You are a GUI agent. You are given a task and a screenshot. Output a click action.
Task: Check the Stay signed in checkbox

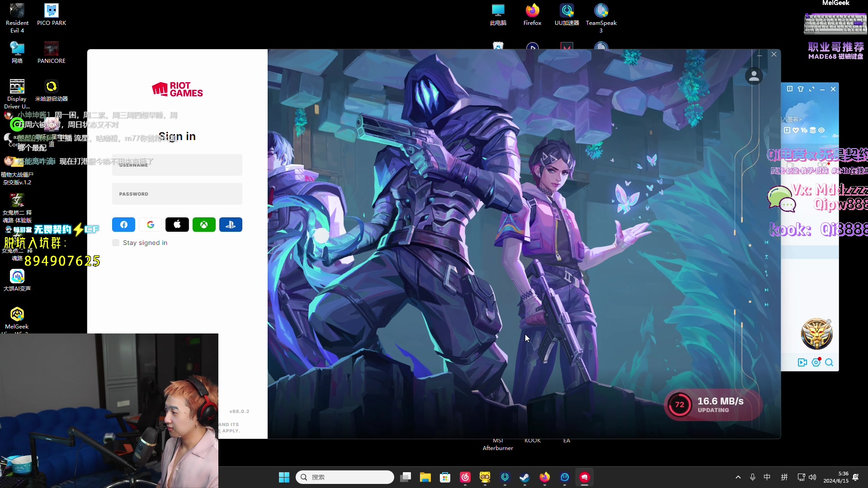[116, 243]
